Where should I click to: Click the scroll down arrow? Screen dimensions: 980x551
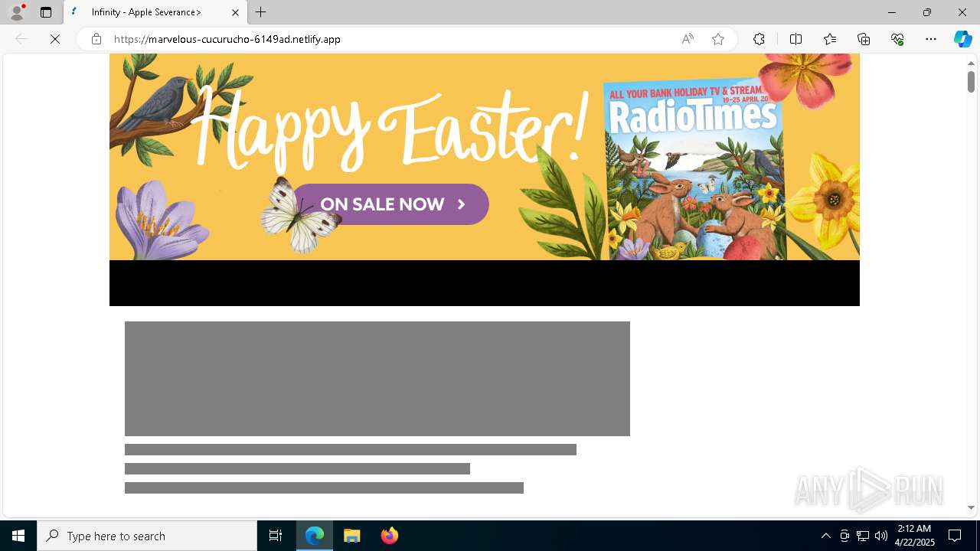point(971,507)
